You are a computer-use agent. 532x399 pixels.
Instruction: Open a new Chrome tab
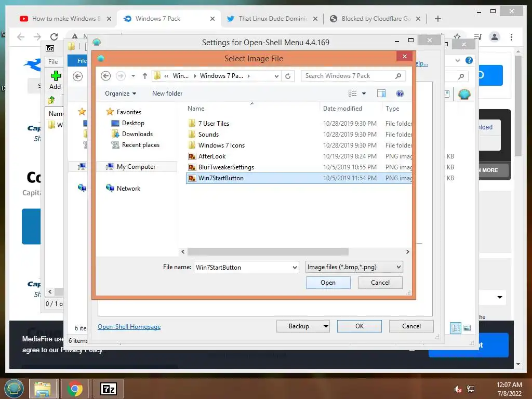[x=438, y=19]
